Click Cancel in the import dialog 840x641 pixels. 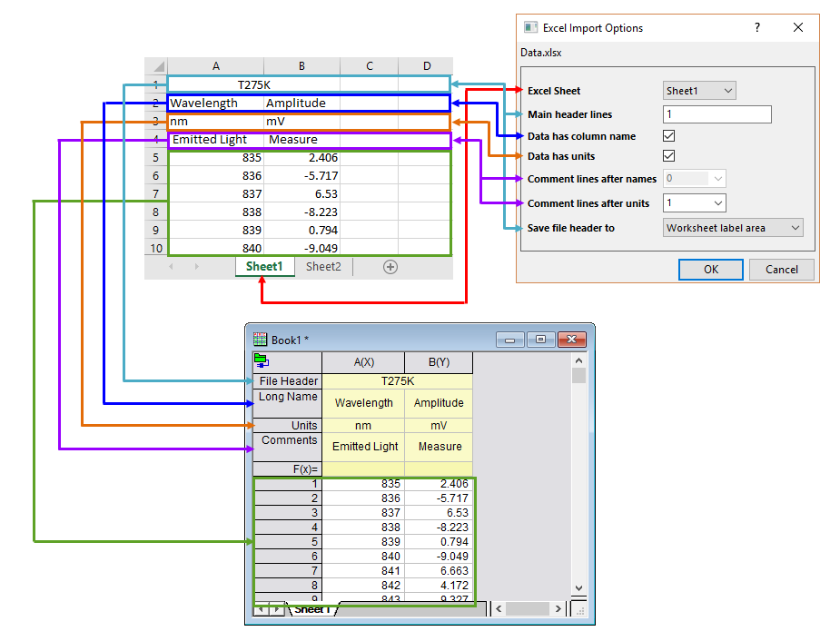click(x=781, y=270)
